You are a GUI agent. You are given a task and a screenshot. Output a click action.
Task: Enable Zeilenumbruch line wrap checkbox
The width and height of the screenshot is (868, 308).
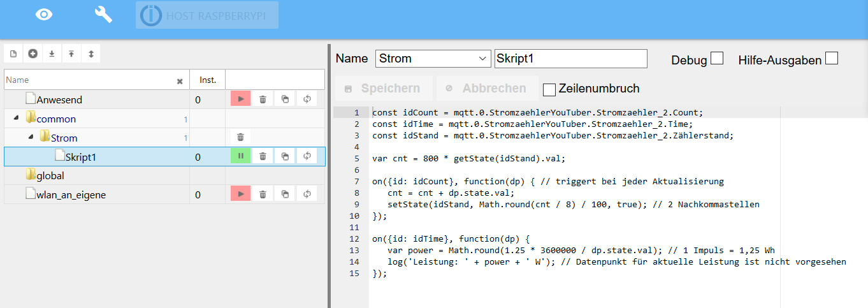click(x=549, y=89)
